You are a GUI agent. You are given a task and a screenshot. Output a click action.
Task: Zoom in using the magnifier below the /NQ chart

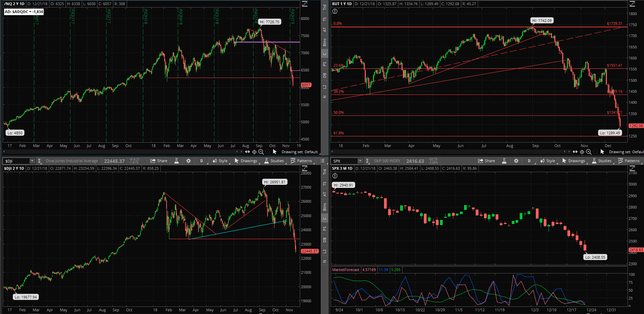(261, 152)
